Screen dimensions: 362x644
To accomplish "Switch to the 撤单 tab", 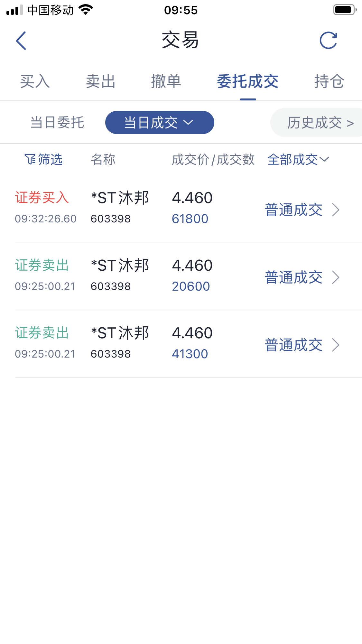I will tap(166, 81).
